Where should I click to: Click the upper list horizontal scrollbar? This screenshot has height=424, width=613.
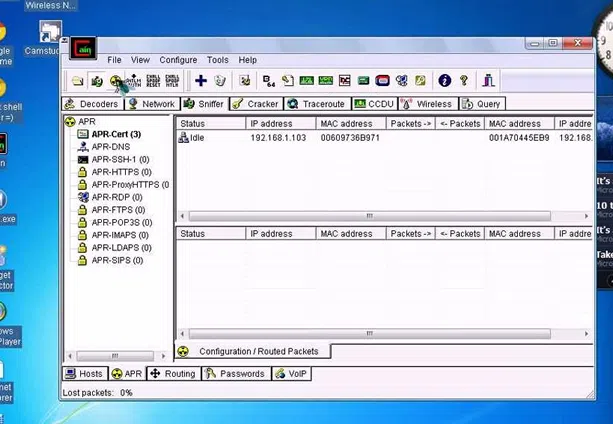point(370,216)
